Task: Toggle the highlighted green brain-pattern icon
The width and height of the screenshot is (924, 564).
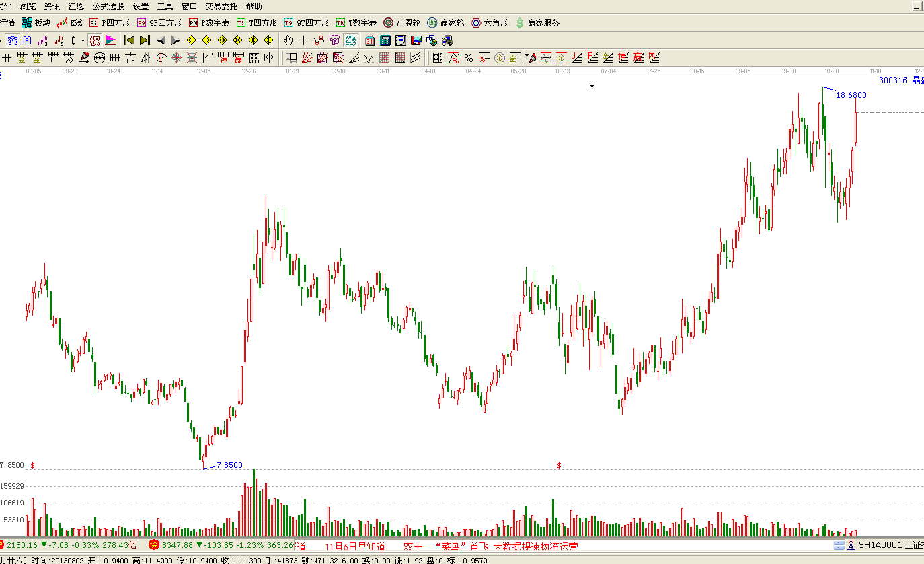Action: 350,40
